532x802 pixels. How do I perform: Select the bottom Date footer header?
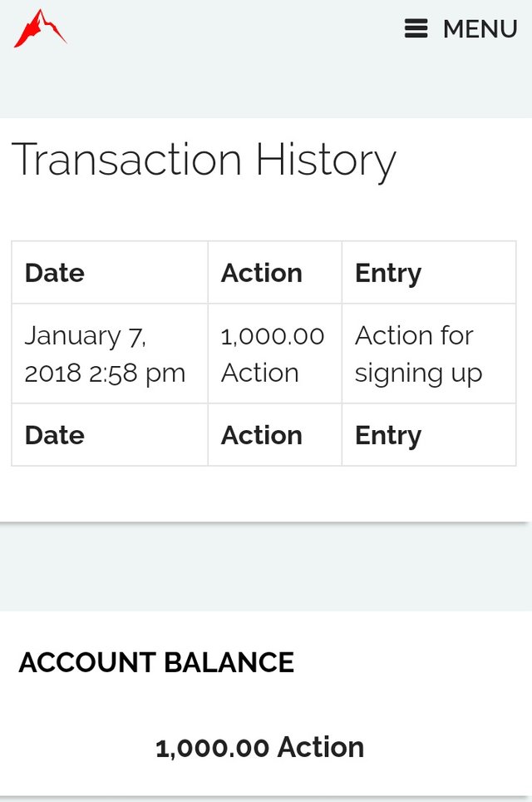55,435
